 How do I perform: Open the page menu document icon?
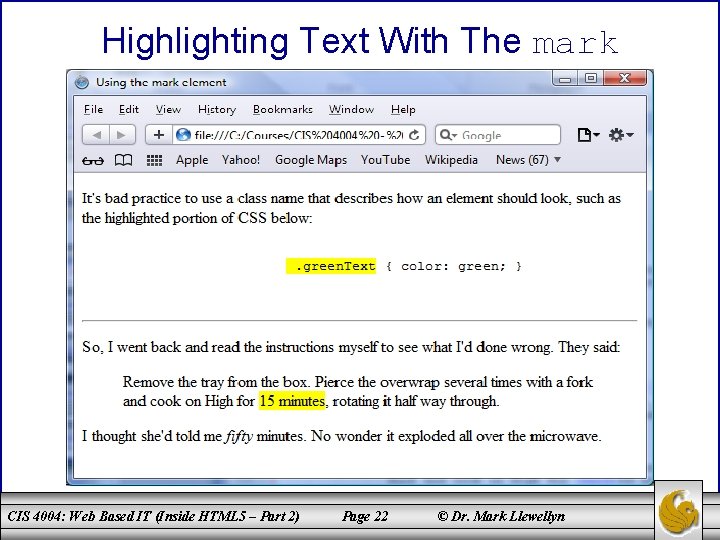coord(588,135)
